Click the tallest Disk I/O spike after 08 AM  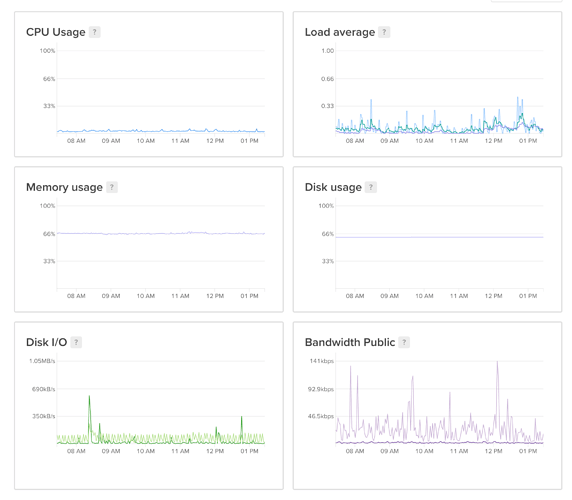click(89, 397)
